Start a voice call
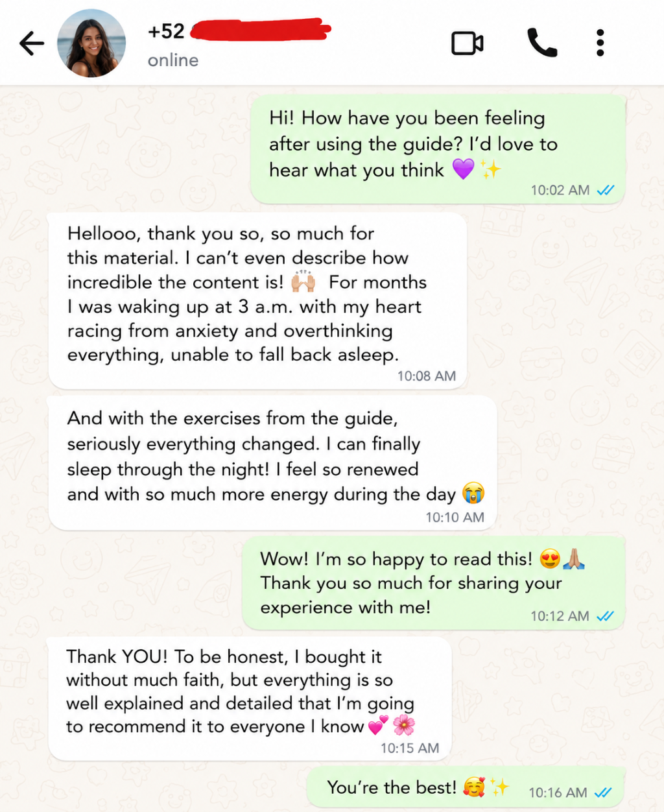Screen dimensions: 664x812 click(x=542, y=43)
